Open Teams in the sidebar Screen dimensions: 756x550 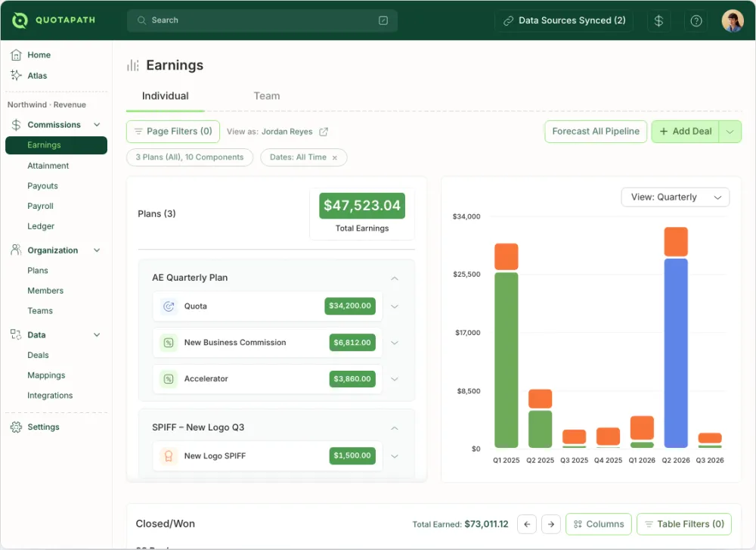(x=40, y=311)
